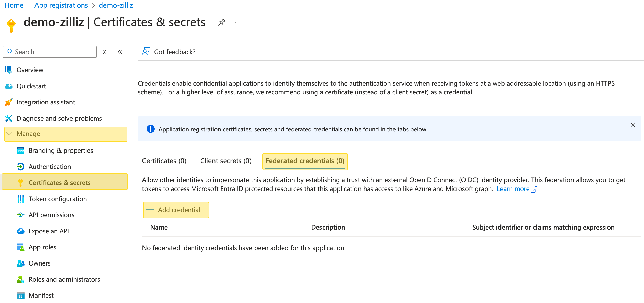The width and height of the screenshot is (644, 303).
Task: Open Diagnose and solve problems
Action: click(59, 118)
